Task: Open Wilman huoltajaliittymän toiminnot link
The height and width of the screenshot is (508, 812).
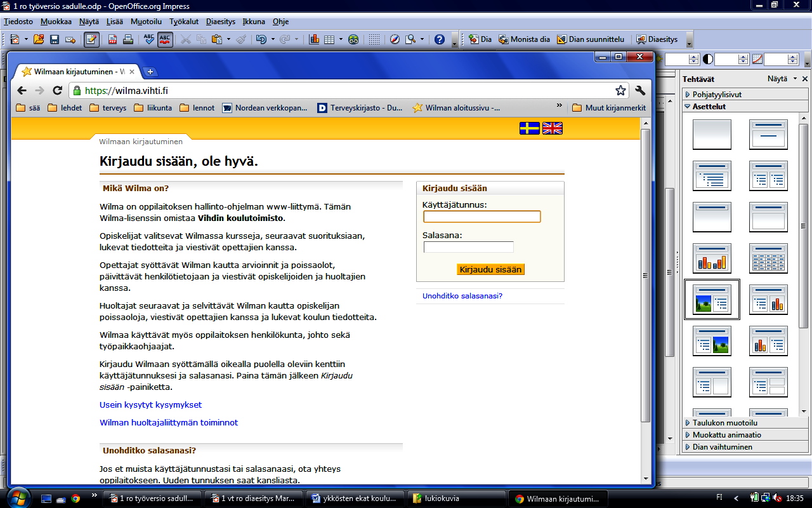Action: [169, 422]
